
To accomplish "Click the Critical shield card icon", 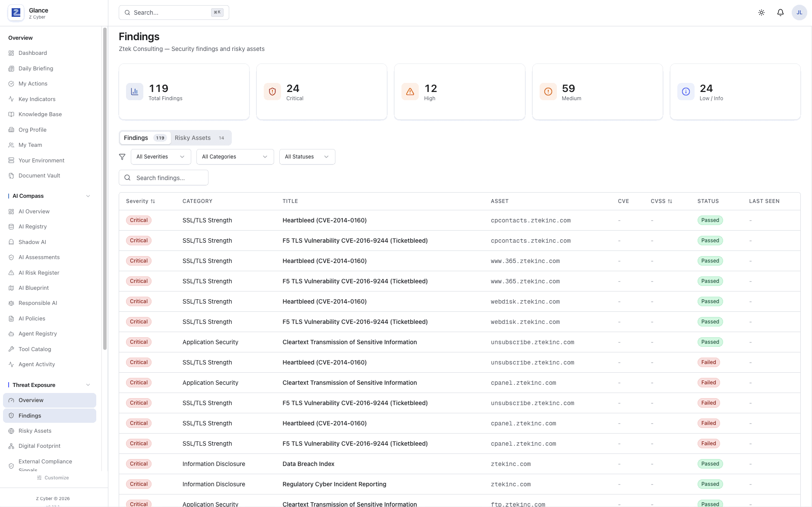I will coord(272,92).
